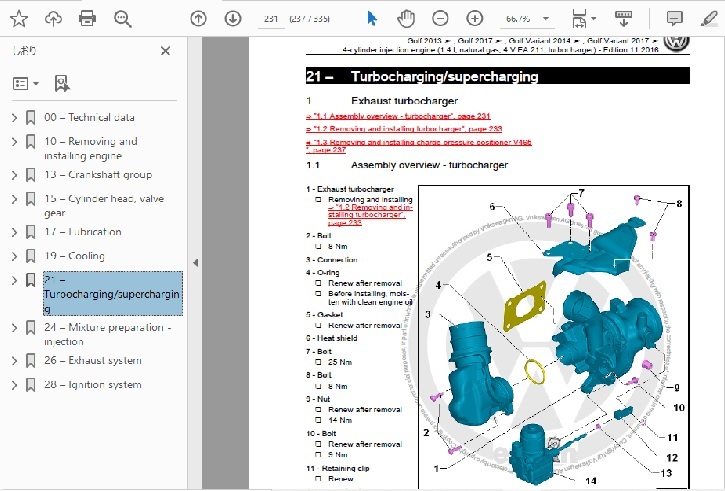Image resolution: width=725 pixels, height=491 pixels.
Task: Open the 17 – Lubrication bookmark
Action: [x=83, y=232]
